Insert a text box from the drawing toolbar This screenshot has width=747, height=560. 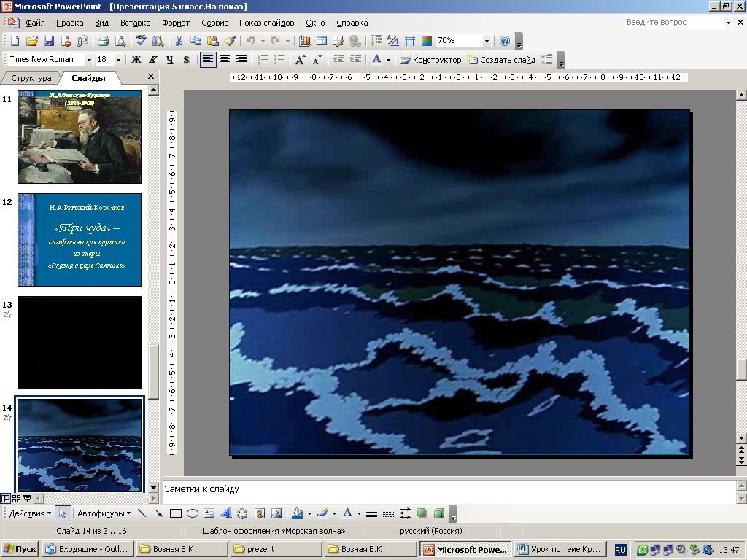tap(209, 513)
